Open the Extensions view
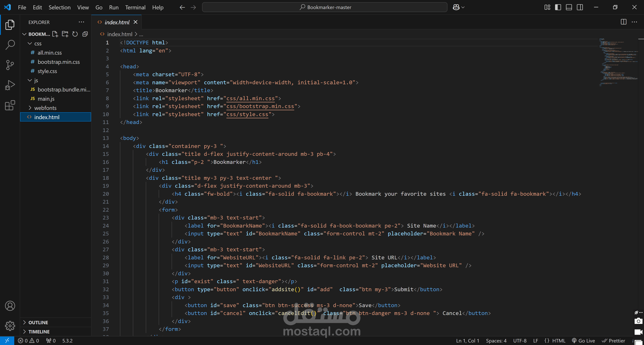This screenshot has width=644, height=345. pyautogui.click(x=10, y=105)
